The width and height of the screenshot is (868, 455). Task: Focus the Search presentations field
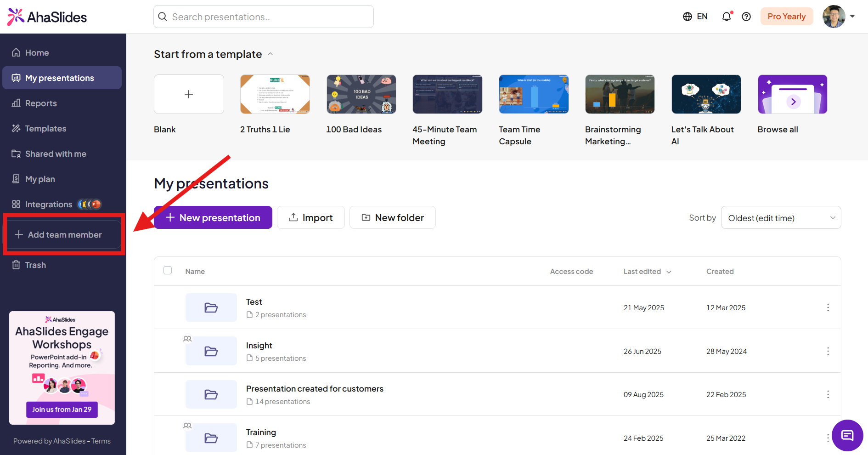(x=264, y=17)
